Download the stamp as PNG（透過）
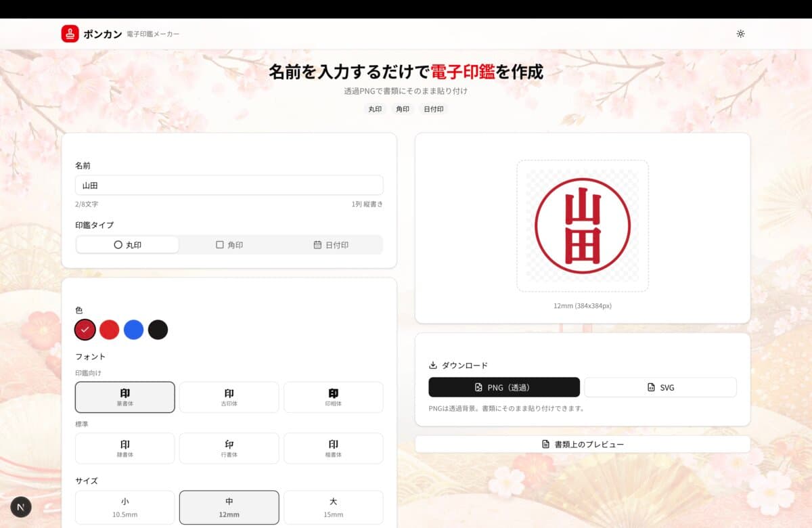Image resolution: width=812 pixels, height=528 pixels. click(x=504, y=387)
